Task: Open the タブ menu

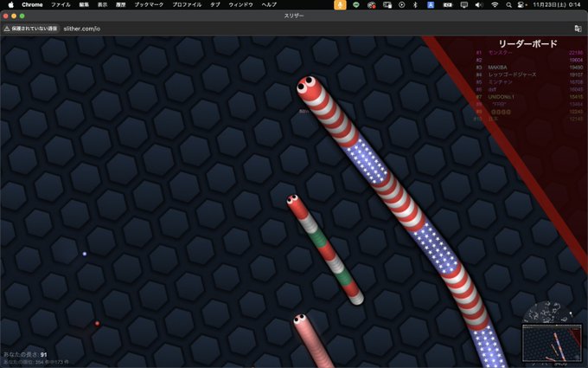Action: pos(215,5)
